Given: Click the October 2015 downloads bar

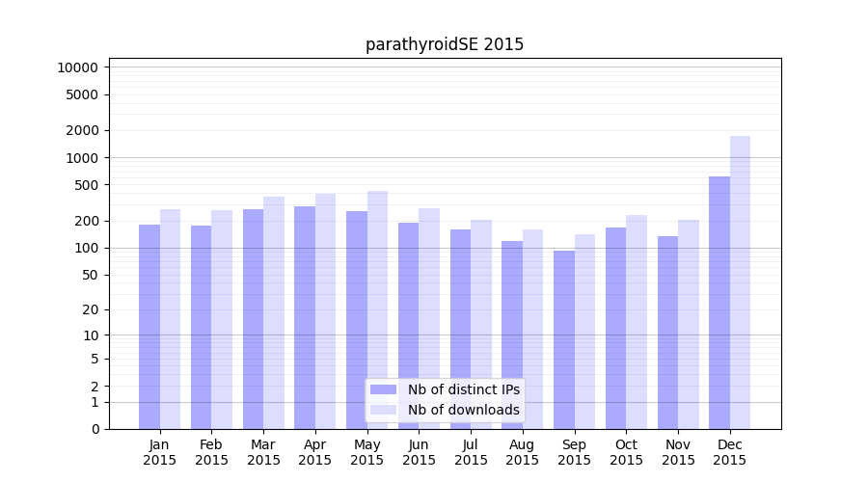Looking at the screenshot, I should click(637, 322).
